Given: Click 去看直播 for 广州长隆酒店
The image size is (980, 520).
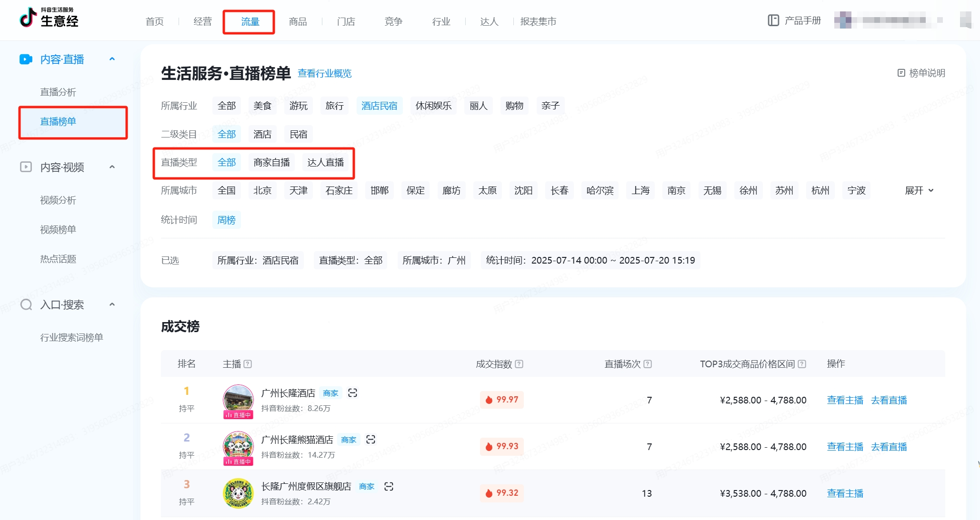Looking at the screenshot, I should (889, 400).
